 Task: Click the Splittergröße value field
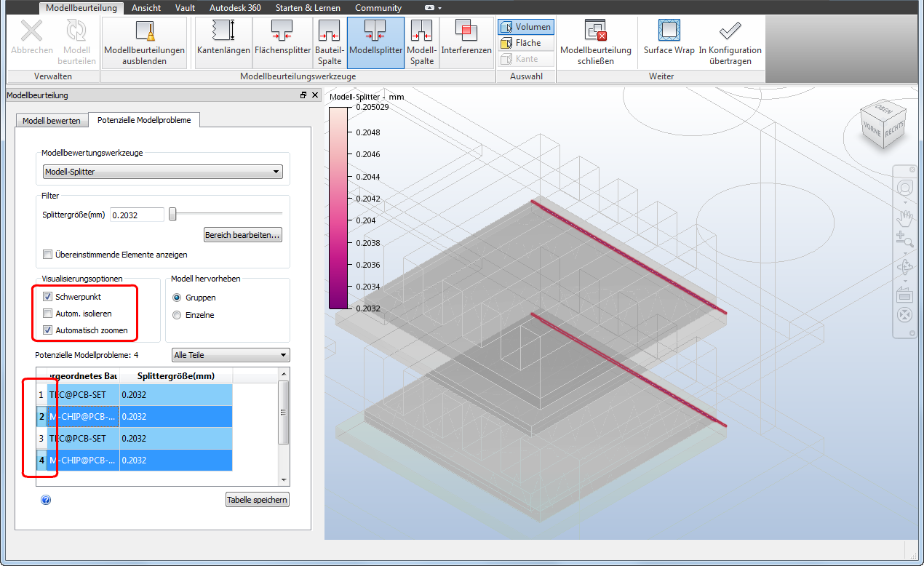click(138, 214)
